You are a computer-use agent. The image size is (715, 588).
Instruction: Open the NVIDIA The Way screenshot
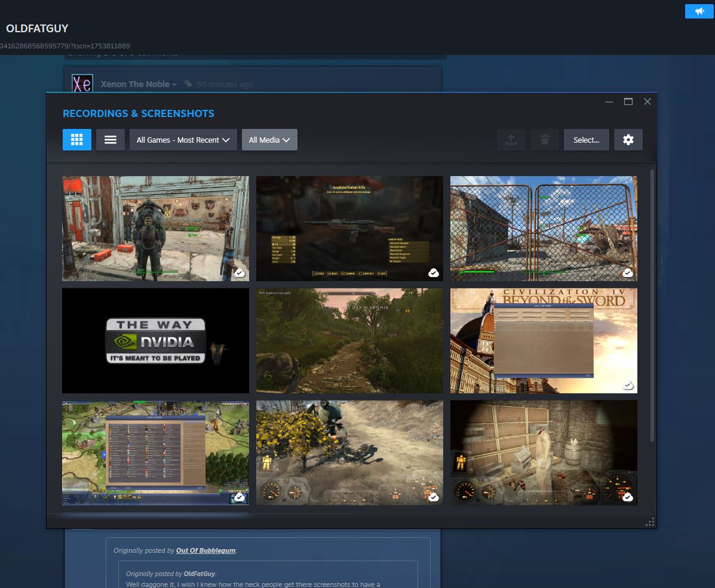pyautogui.click(x=155, y=340)
